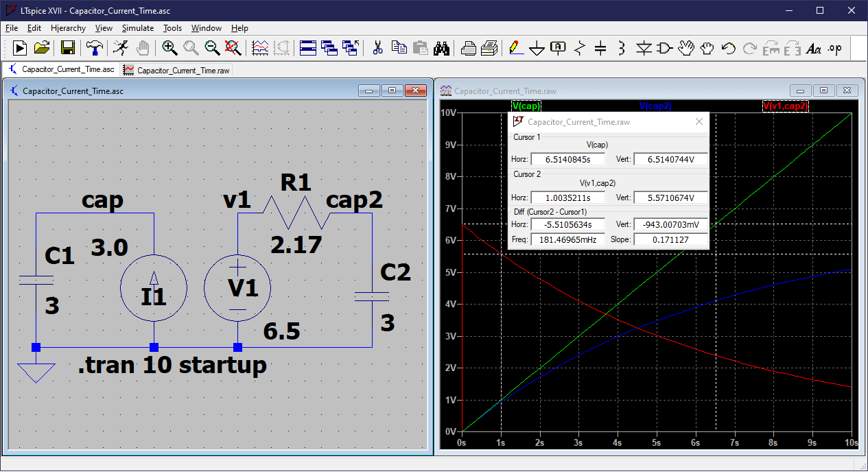Click Pick Visible Traces icon
Screen dimensions: 868x476
pyautogui.click(x=260, y=48)
